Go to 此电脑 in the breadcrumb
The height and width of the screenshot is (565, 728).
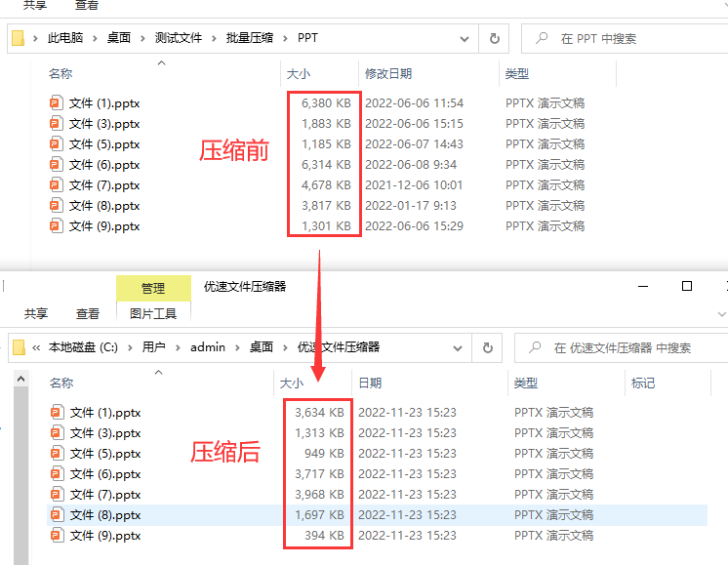(x=65, y=38)
